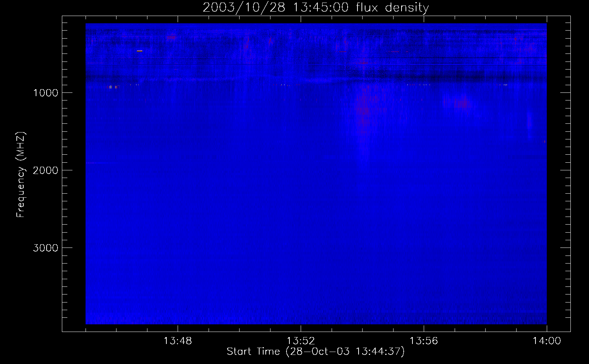This screenshot has width=589, height=364.
Task: Click the 14:00 time tick label
Action: pyautogui.click(x=547, y=341)
